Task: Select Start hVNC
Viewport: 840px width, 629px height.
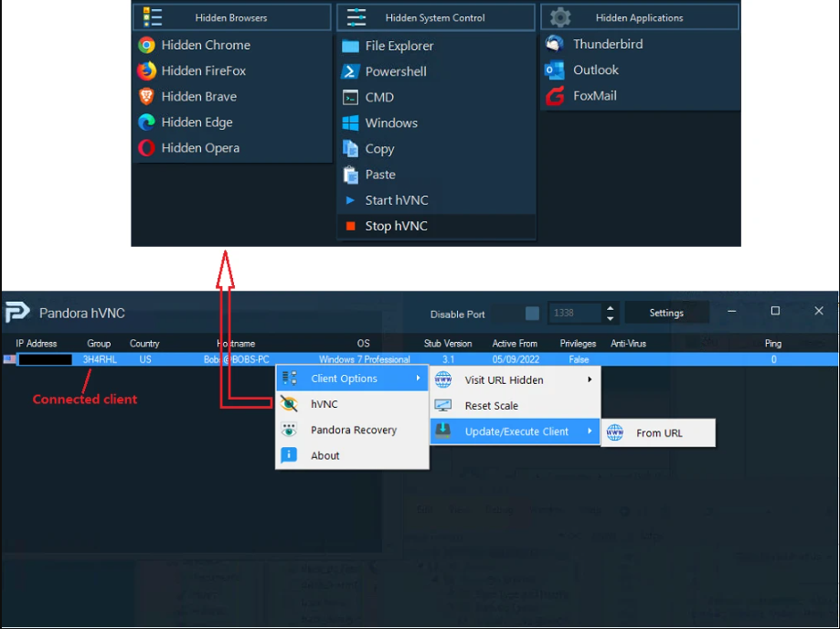Action: click(x=396, y=199)
